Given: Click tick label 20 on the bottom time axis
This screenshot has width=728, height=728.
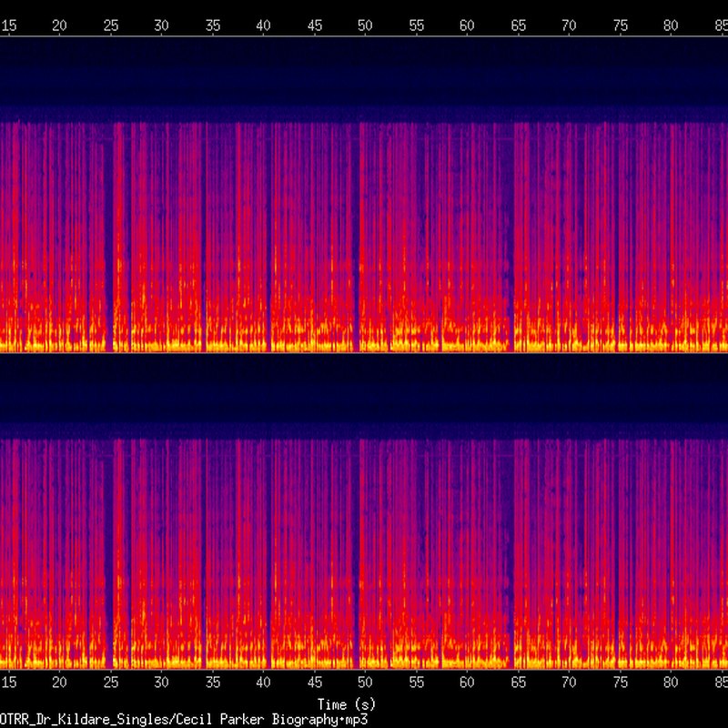Looking at the screenshot, I should click(59, 682).
